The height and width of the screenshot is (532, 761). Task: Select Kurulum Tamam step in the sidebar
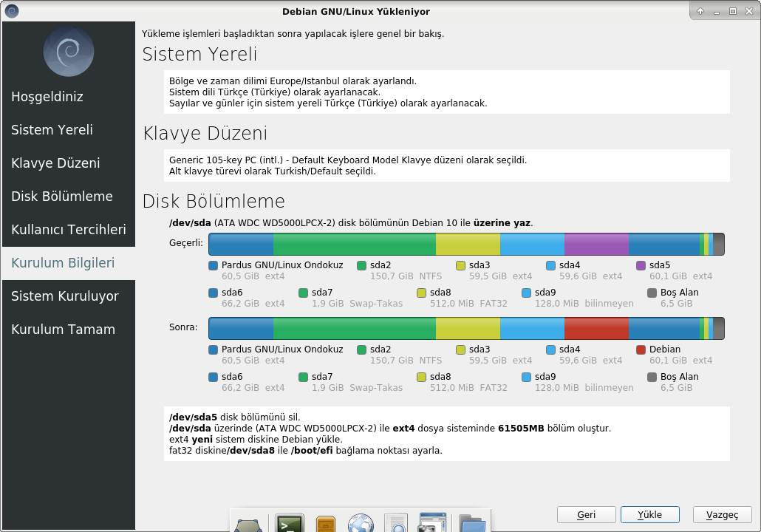click(x=69, y=329)
